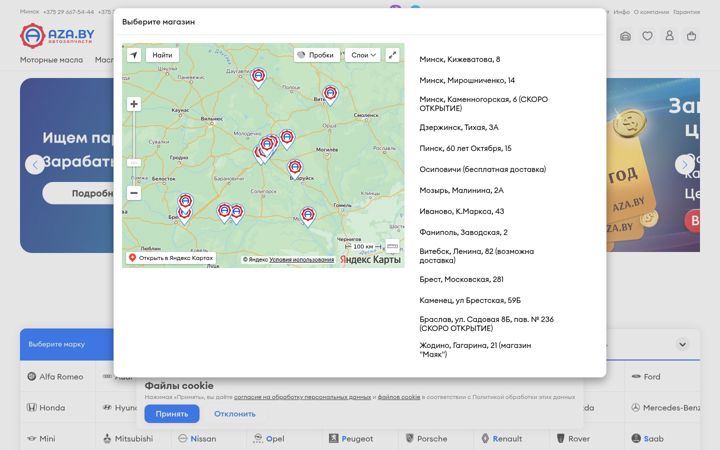This screenshot has height=450, width=720.
Task: Zoom in on the map with plus button
Action: tap(134, 104)
